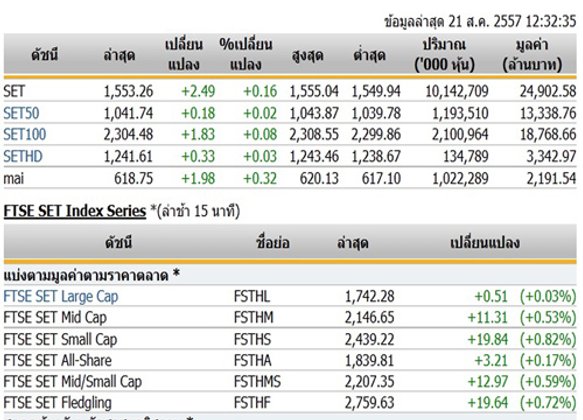Click the FSTHMS symbol

(x=257, y=382)
